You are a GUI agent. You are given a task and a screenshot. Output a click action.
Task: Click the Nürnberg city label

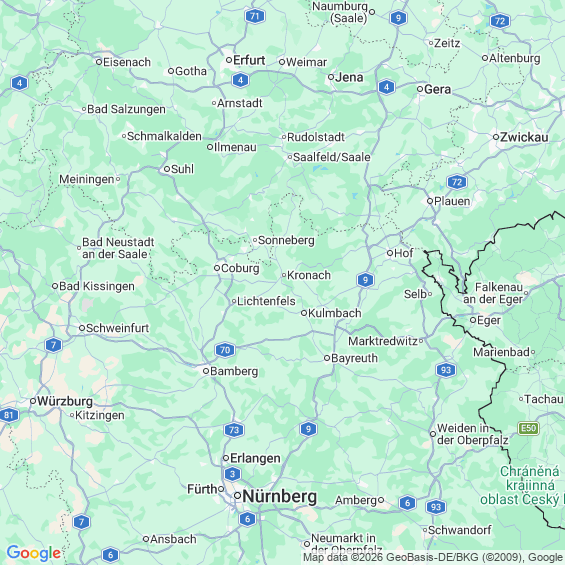click(280, 496)
